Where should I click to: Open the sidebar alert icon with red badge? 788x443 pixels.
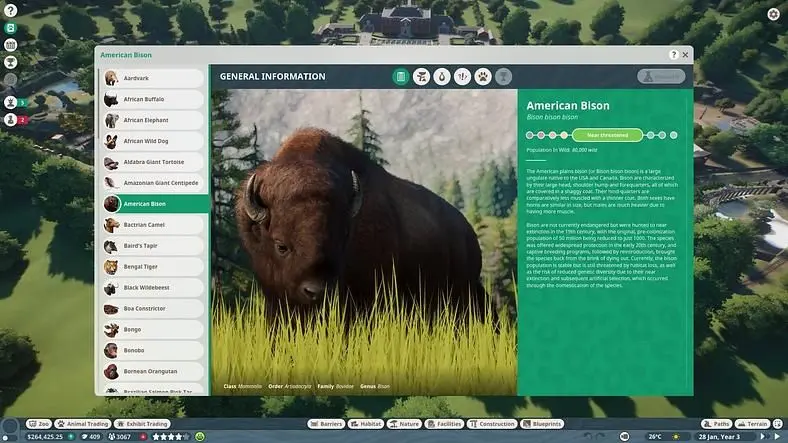click(x=11, y=120)
